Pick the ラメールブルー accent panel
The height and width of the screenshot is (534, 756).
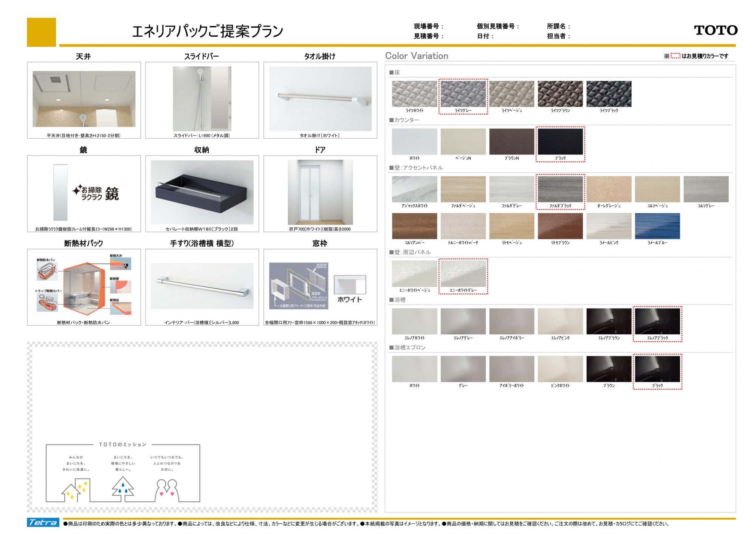pos(657,226)
